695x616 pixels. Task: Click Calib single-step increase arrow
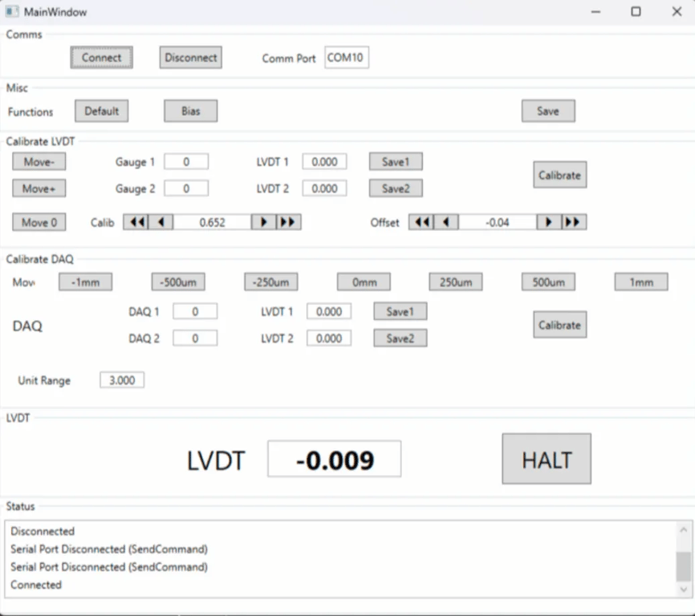click(x=264, y=222)
